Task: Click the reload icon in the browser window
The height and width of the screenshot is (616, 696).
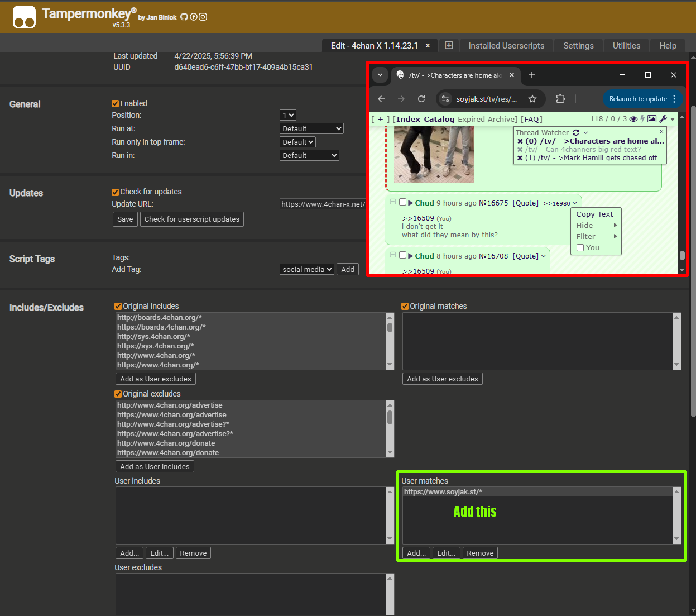Action: click(x=421, y=99)
